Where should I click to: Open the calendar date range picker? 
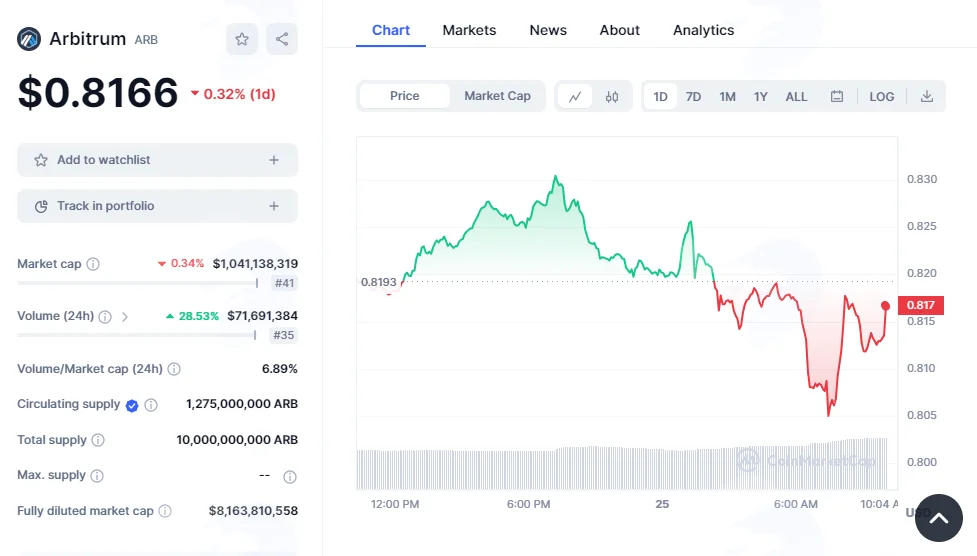click(x=837, y=97)
